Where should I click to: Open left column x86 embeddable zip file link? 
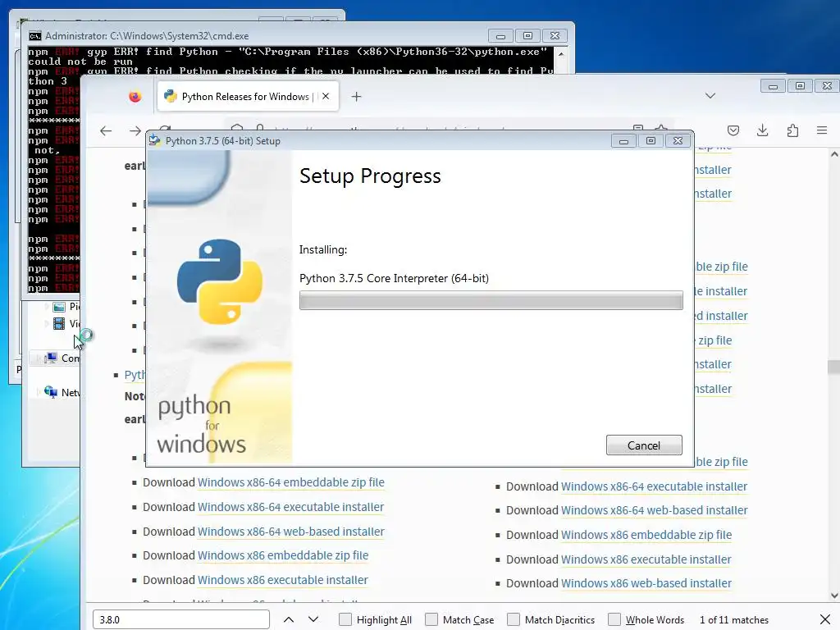(x=283, y=555)
